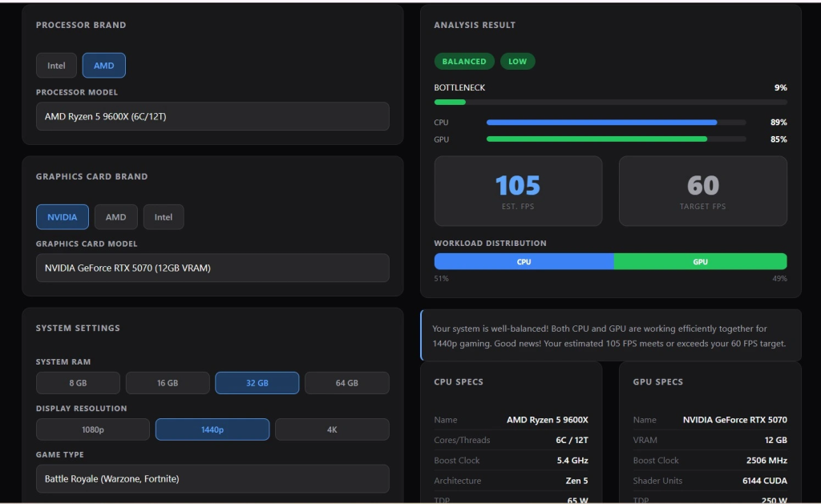Click the CPU name value AMD Ryzen 5 9600X
Image resolution: width=821 pixels, height=504 pixels.
(547, 420)
